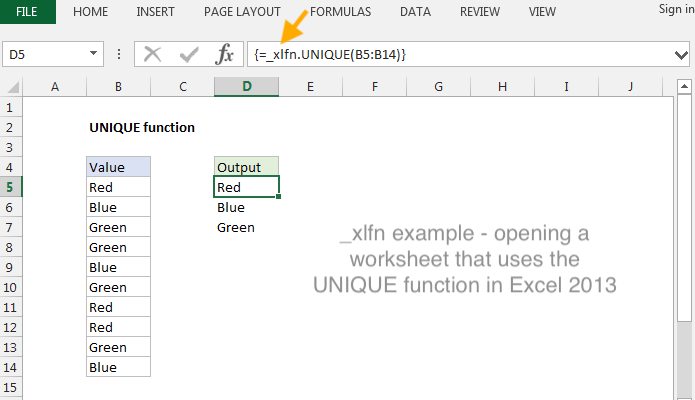Select the Value header cell
This screenshot has height=400, width=695.
click(118, 167)
